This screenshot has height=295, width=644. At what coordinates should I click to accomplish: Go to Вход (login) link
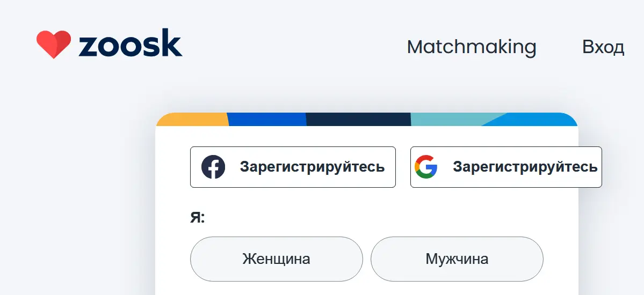(603, 47)
